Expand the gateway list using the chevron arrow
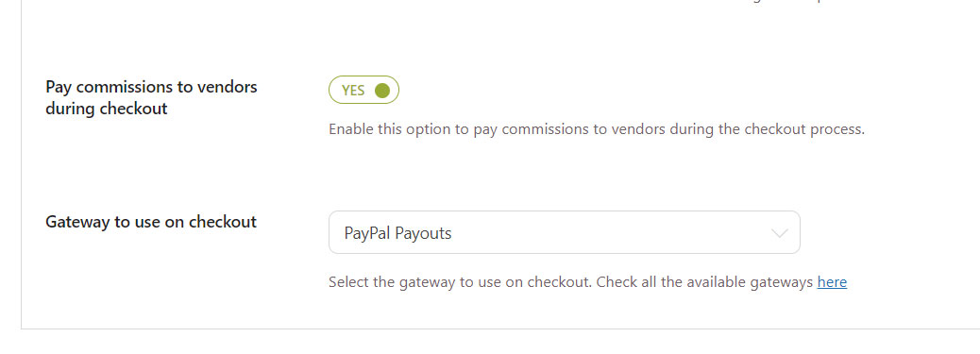The height and width of the screenshot is (354, 980). click(780, 233)
